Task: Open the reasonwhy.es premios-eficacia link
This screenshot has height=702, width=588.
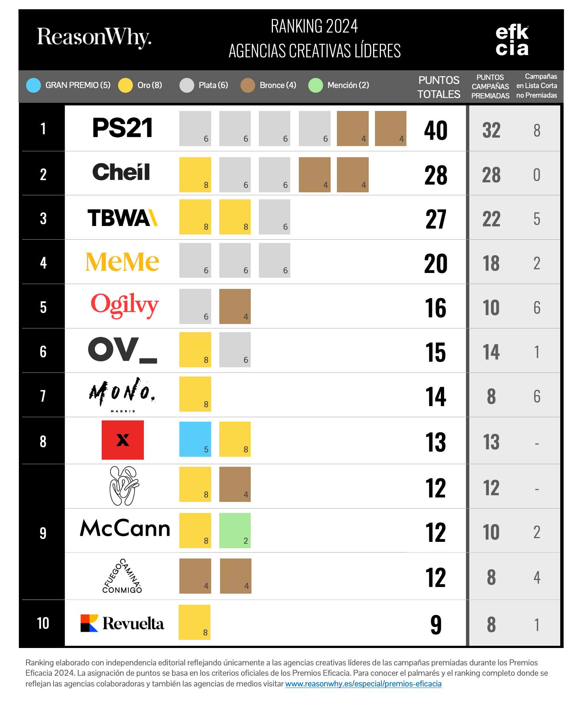Action: click(x=363, y=684)
